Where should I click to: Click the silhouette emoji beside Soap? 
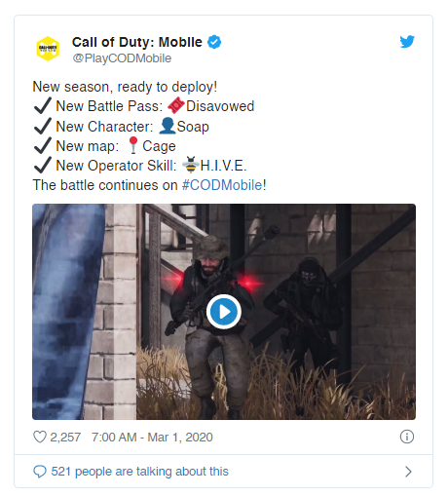coord(168,126)
